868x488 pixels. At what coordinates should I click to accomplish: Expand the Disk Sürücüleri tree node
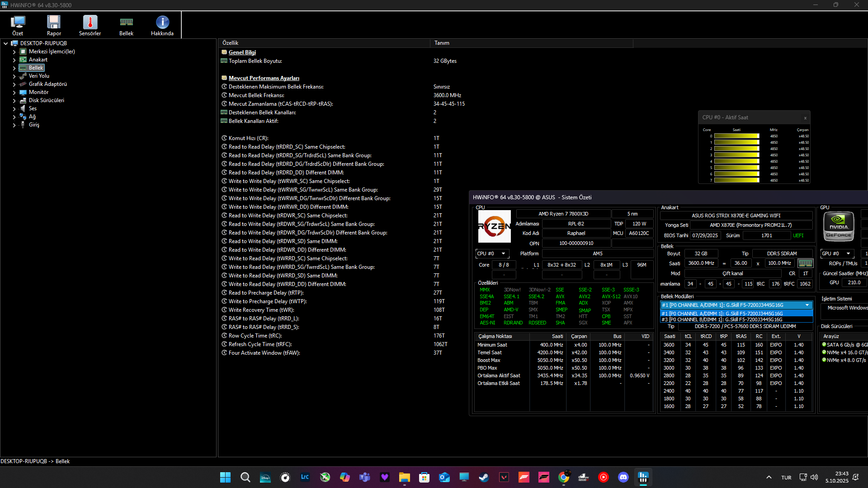14,101
